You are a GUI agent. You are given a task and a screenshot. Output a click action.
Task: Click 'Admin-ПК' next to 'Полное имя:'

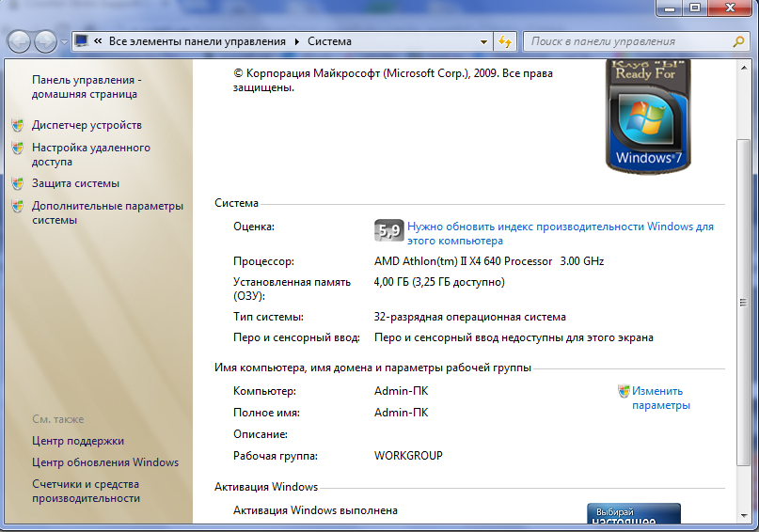click(401, 413)
